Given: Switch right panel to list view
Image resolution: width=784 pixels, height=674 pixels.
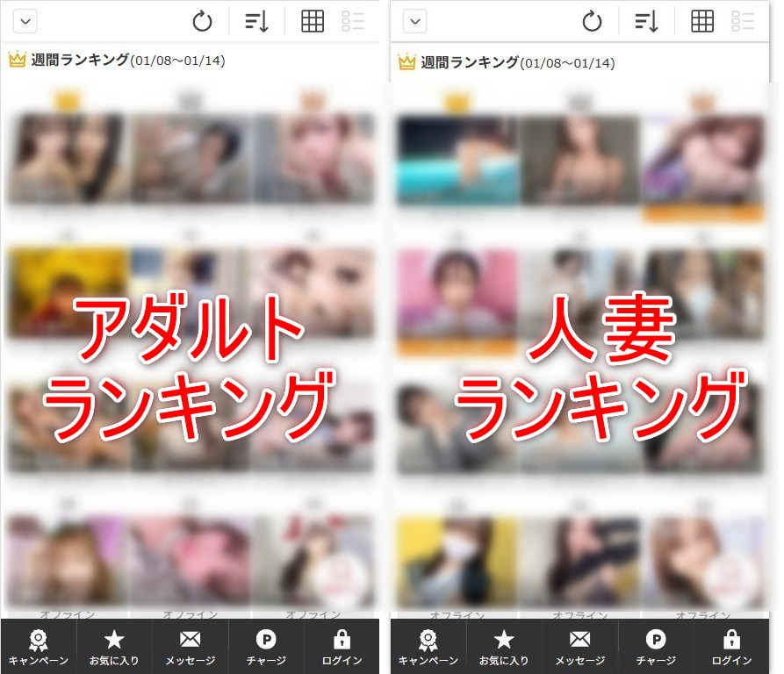Looking at the screenshot, I should click(x=743, y=21).
